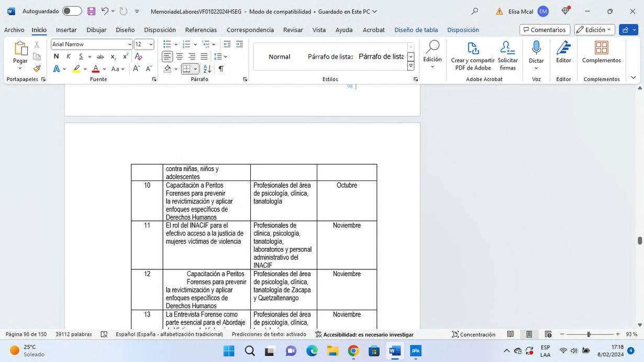Open Arial Narrow font name dropdown
Viewport: 644px width, 362px height.
[129, 44]
